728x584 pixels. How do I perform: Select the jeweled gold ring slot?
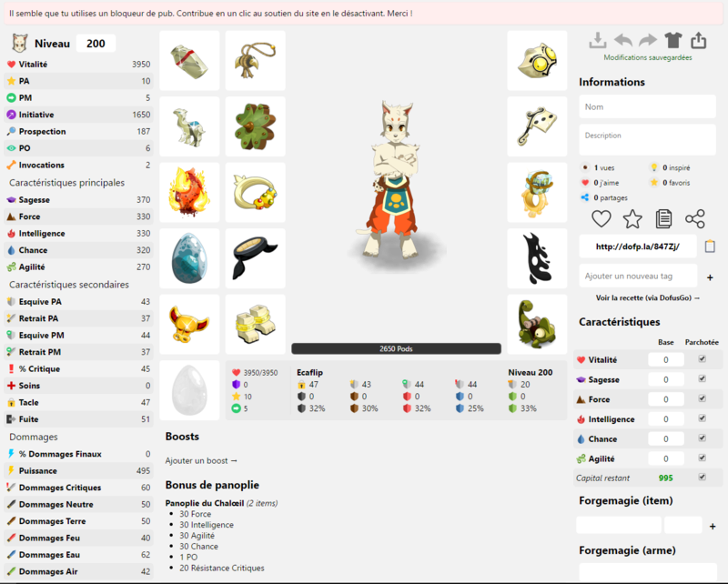[256, 193]
